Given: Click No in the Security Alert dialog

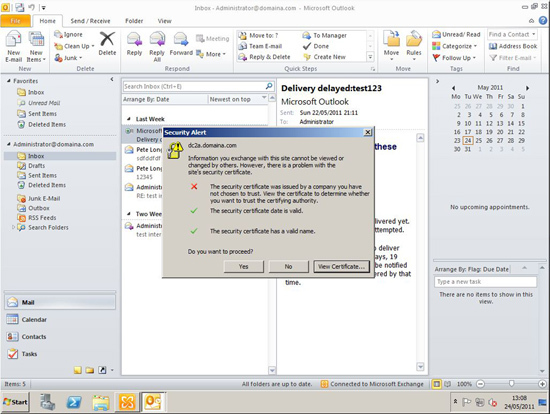Looking at the screenshot, I should [x=288, y=267].
